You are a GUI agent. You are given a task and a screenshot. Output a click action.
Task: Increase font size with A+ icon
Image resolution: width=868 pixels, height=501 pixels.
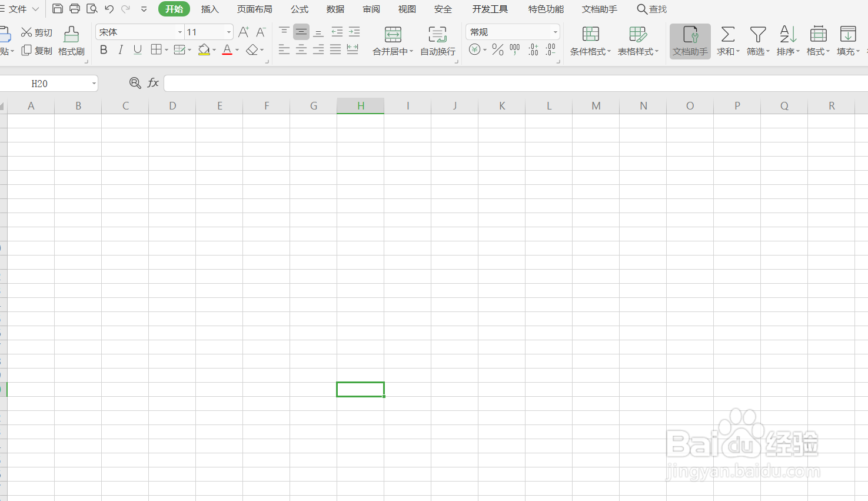click(244, 32)
